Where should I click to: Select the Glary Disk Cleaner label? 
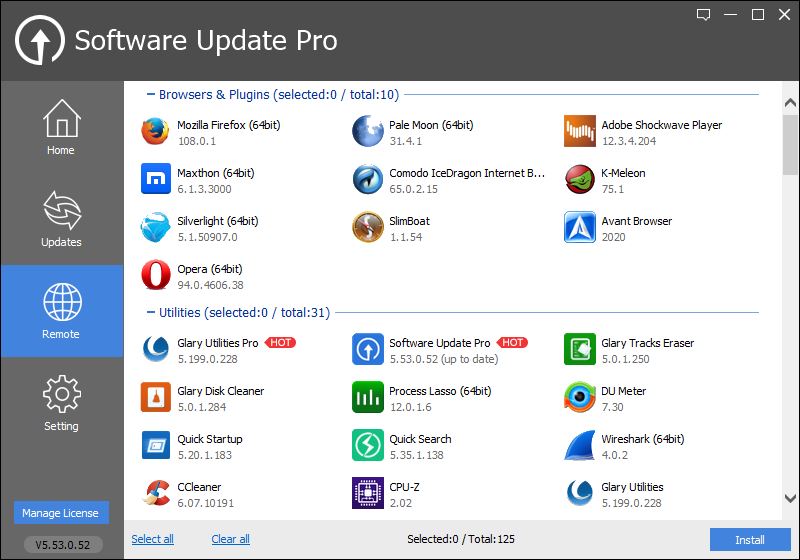(220, 391)
